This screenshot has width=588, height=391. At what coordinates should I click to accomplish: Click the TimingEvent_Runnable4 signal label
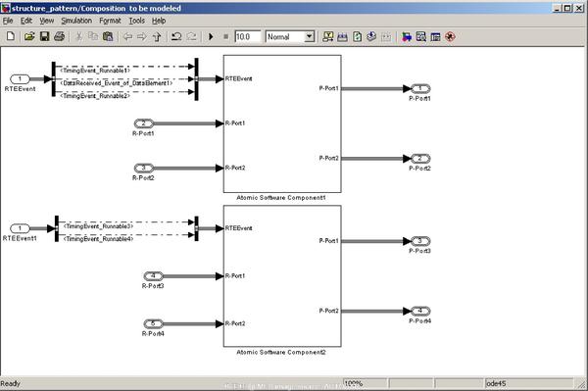(x=98, y=239)
